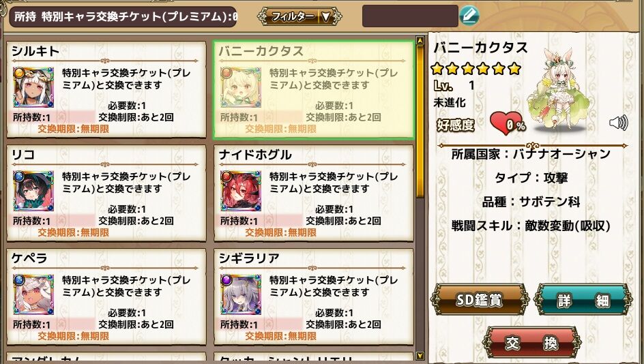Select the ナイドホグル exchange card title
Image resolution: width=644 pixels, height=364 pixels.
(255, 155)
